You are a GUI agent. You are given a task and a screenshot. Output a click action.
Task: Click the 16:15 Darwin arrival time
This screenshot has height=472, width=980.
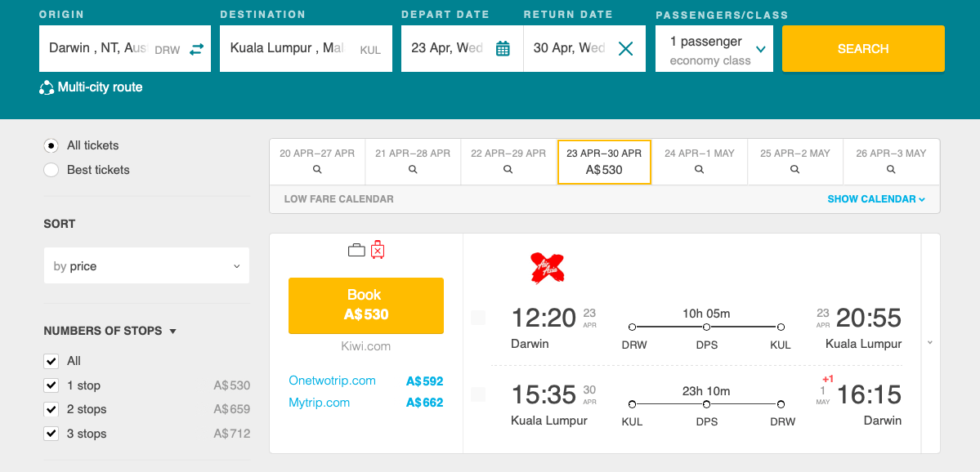tap(869, 395)
